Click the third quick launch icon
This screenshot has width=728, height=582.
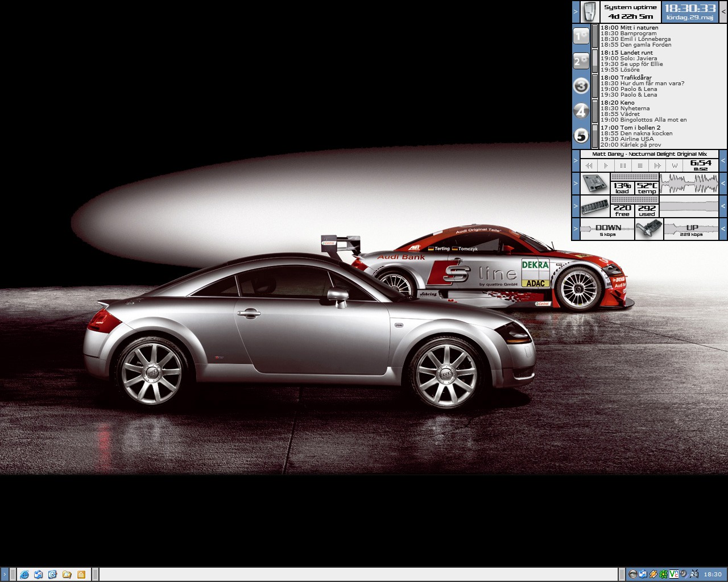(52, 575)
